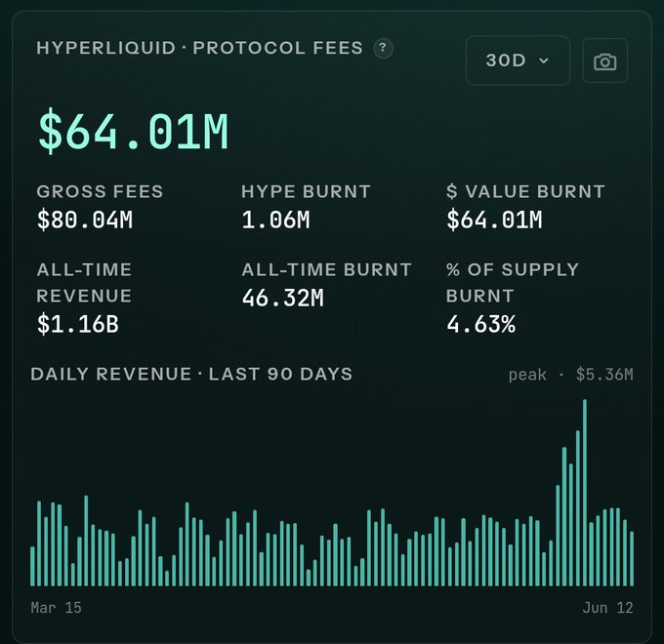Click Daily Revenue Last 90 Days heading

pyautogui.click(x=191, y=374)
